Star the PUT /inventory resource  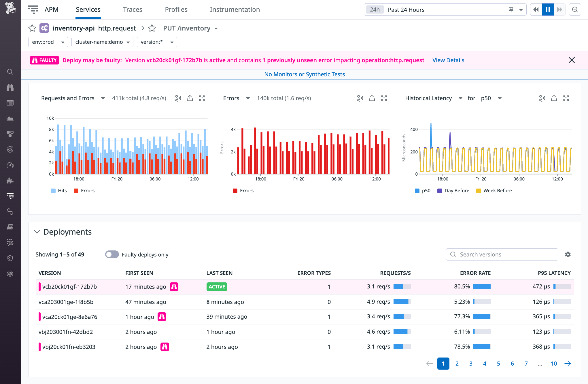(x=152, y=28)
